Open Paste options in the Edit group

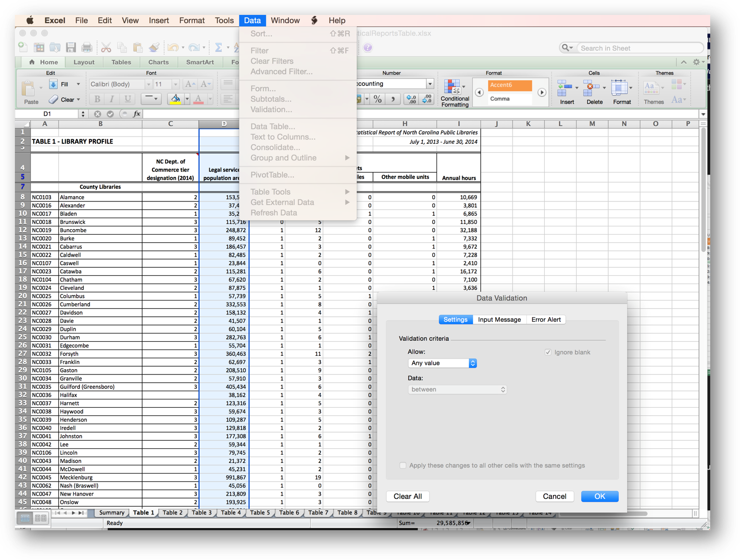click(x=30, y=92)
